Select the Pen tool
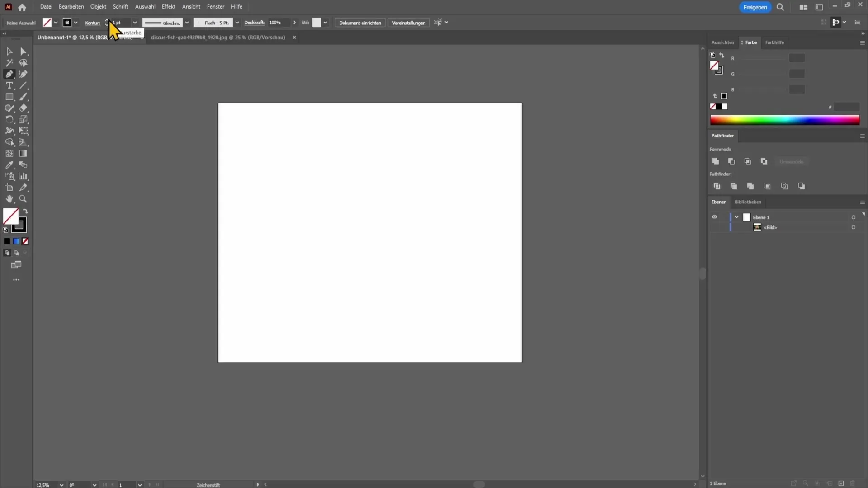The width and height of the screenshot is (868, 488). coord(9,74)
